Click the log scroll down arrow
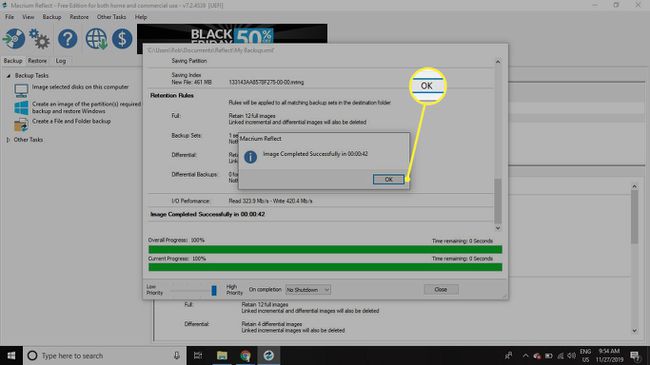This screenshot has height=365, width=650. coord(498,228)
